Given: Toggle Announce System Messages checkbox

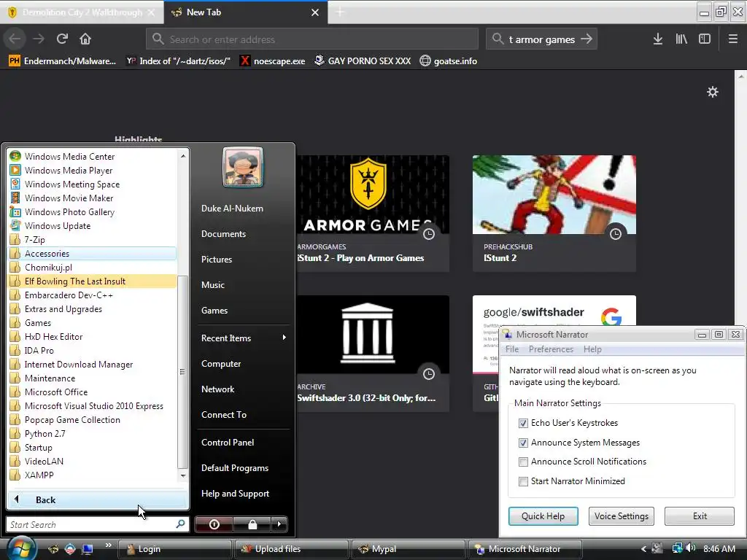Looking at the screenshot, I should pos(523,443).
